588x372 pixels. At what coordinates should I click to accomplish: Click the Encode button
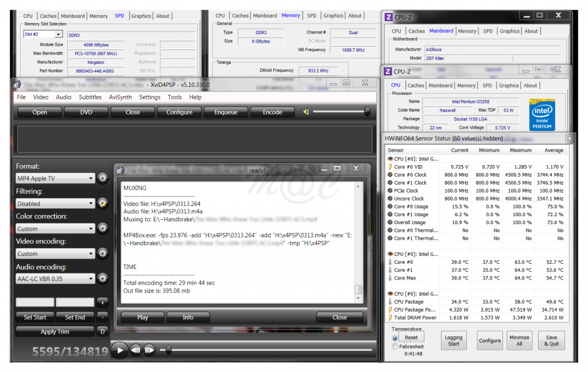(x=272, y=112)
